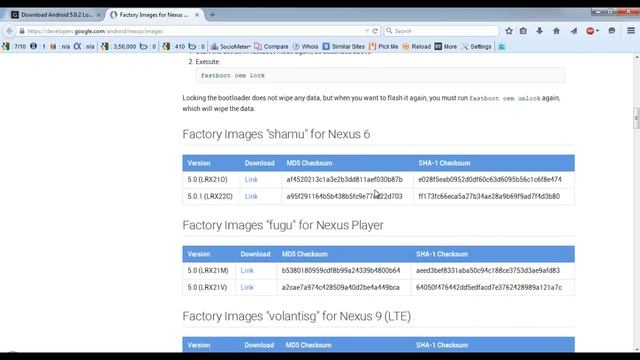
Task: Click the SHA-1 checksum for 5.0.1 (LRX22C)
Action: (x=489, y=196)
